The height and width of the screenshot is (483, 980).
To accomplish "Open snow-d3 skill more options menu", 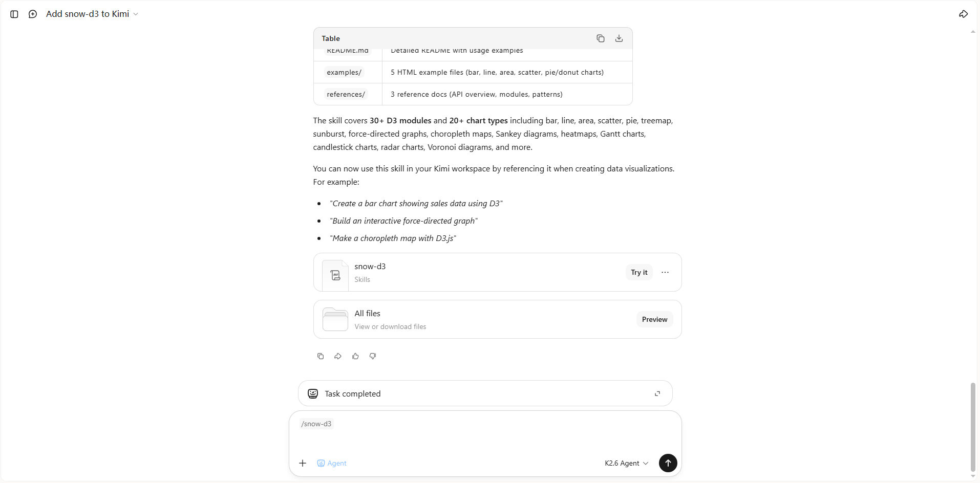I will click(665, 272).
